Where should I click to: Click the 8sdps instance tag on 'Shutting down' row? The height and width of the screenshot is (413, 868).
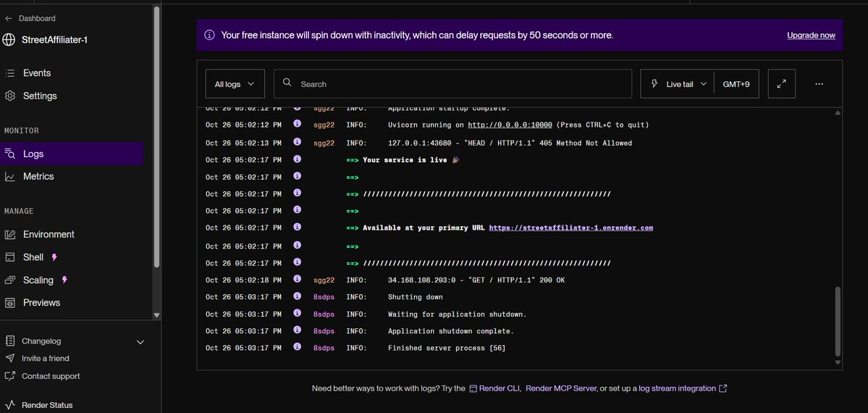pyautogui.click(x=324, y=297)
